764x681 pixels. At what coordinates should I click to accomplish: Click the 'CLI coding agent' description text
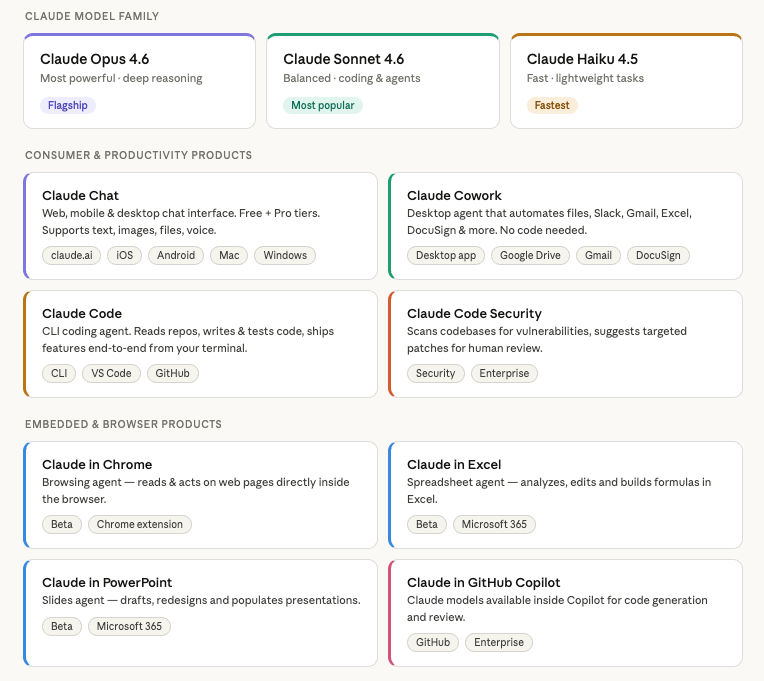coord(188,340)
